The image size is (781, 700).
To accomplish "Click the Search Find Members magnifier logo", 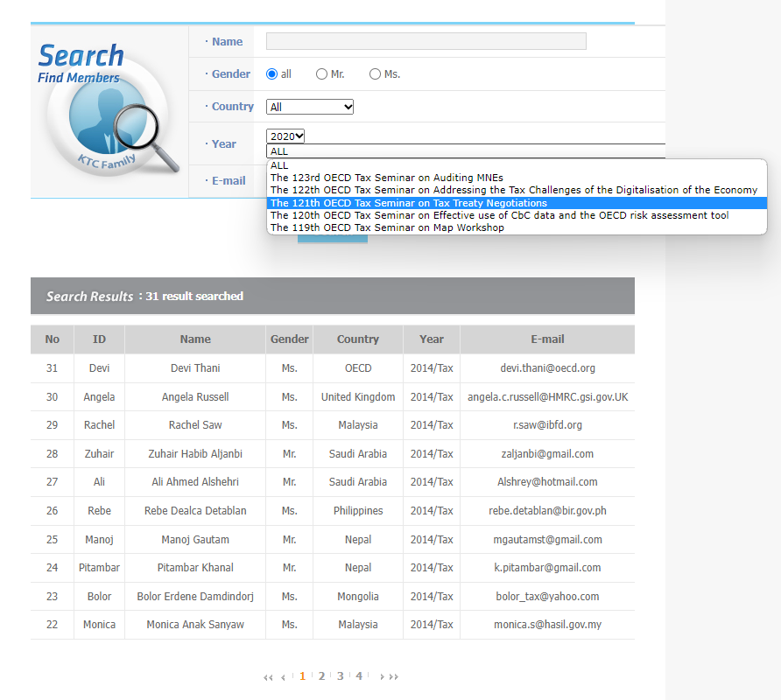I will click(x=109, y=110).
